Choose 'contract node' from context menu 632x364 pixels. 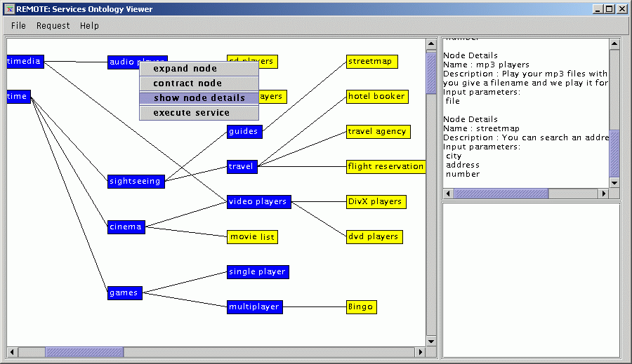[199, 83]
